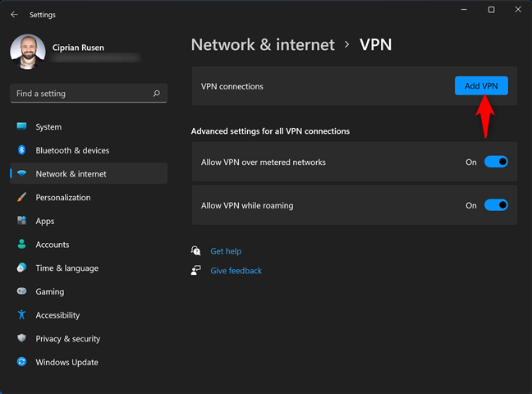Click the search magnifier icon
The width and height of the screenshot is (532, 394).
[x=157, y=94]
